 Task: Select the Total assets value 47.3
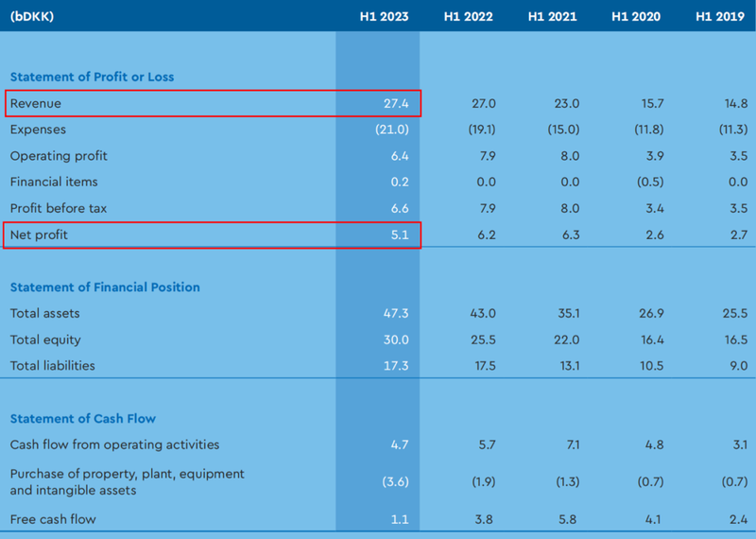pyautogui.click(x=396, y=313)
